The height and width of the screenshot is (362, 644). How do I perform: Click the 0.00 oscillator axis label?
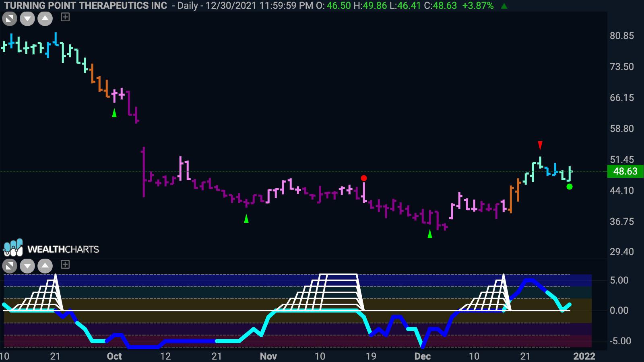click(619, 311)
